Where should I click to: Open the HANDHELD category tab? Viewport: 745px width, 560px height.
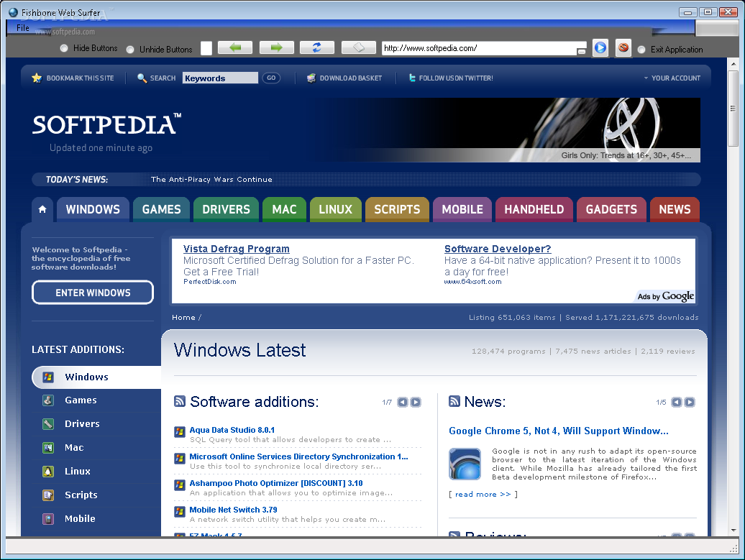coord(534,209)
